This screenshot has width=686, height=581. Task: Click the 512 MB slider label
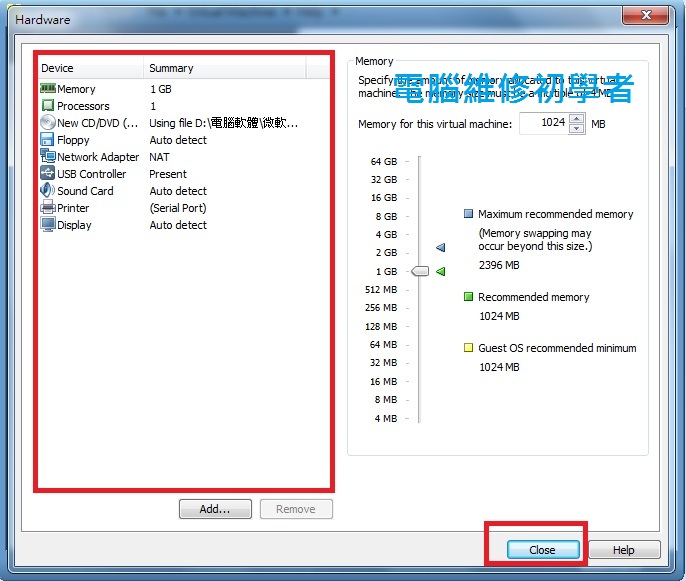(x=381, y=290)
